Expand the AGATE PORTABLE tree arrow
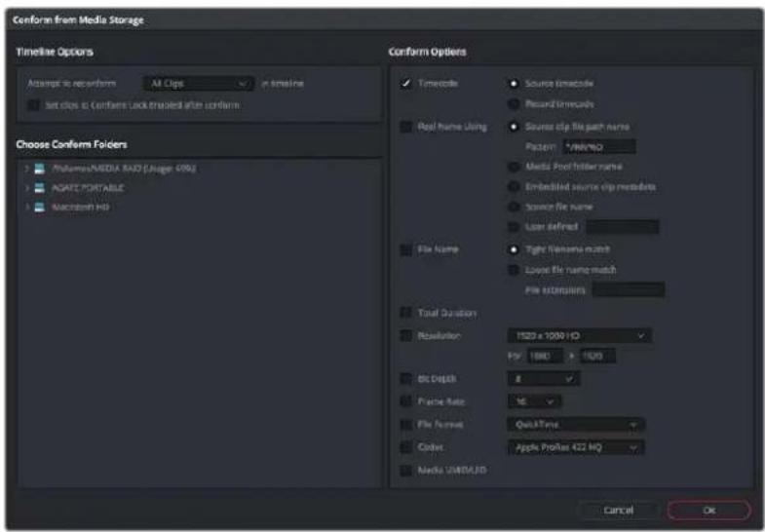 27,188
